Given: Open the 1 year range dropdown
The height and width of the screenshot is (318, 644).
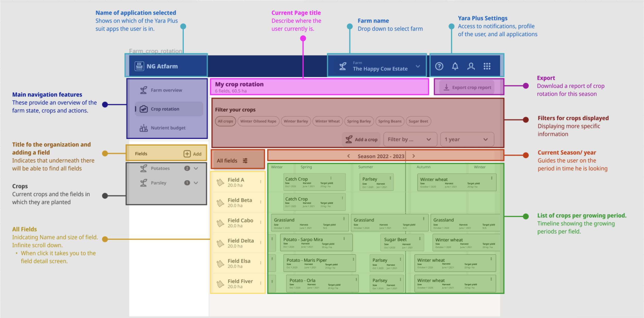Looking at the screenshot, I should 467,139.
